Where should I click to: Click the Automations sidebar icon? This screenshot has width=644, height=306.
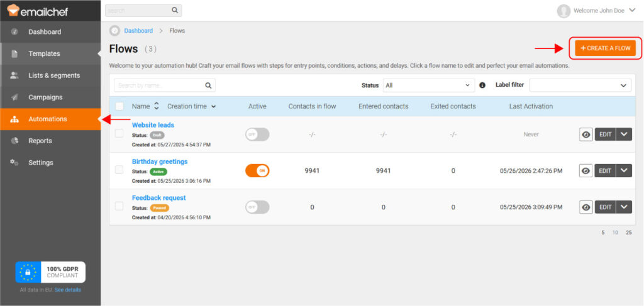pyautogui.click(x=14, y=119)
